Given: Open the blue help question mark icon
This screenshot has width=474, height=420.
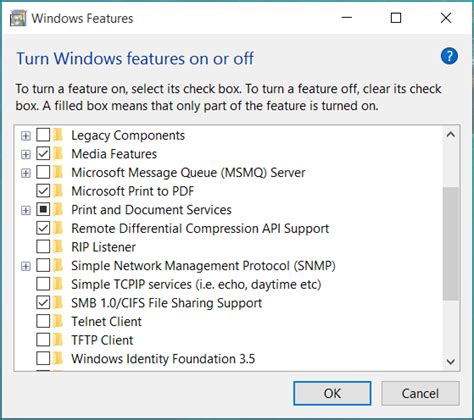Looking at the screenshot, I should point(449,56).
